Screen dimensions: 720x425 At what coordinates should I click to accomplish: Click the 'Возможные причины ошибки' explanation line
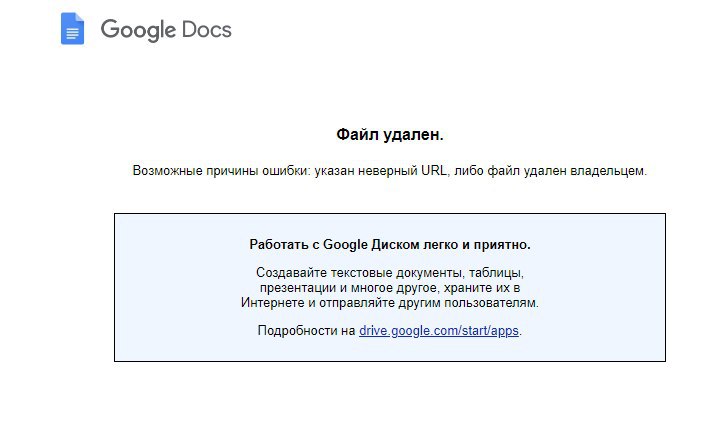click(x=390, y=171)
